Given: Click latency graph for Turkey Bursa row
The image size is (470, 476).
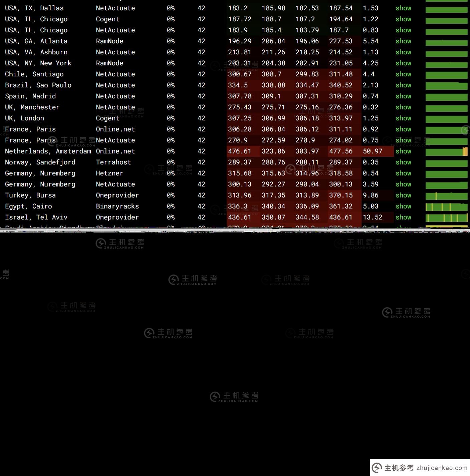Looking at the screenshot, I should pos(447,195).
